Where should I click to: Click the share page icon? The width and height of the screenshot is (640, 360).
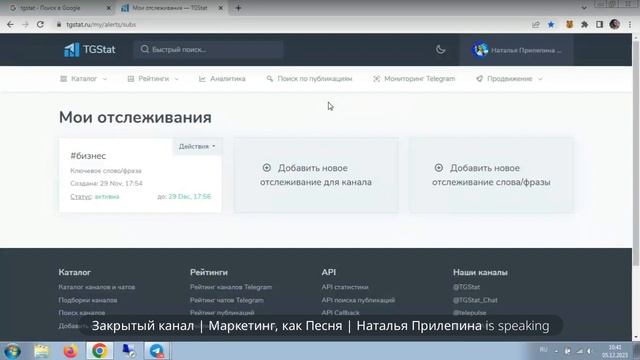(536, 24)
